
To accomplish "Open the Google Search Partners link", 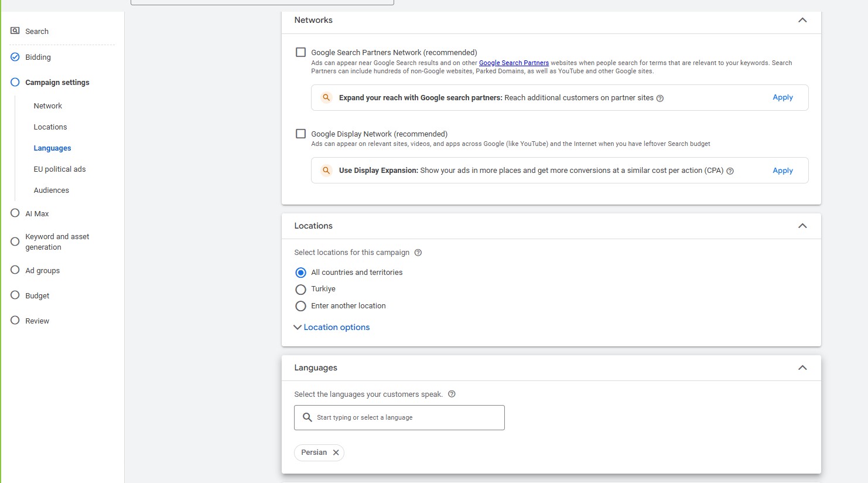I will tap(514, 63).
